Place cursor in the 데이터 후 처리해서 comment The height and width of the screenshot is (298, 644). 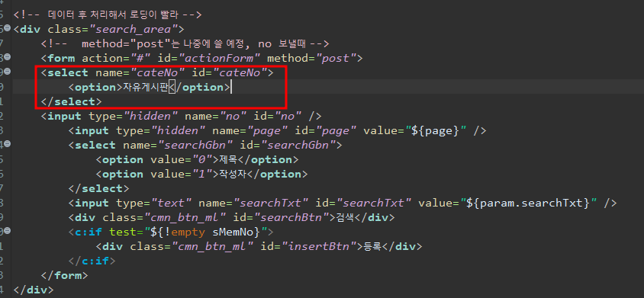(107, 14)
